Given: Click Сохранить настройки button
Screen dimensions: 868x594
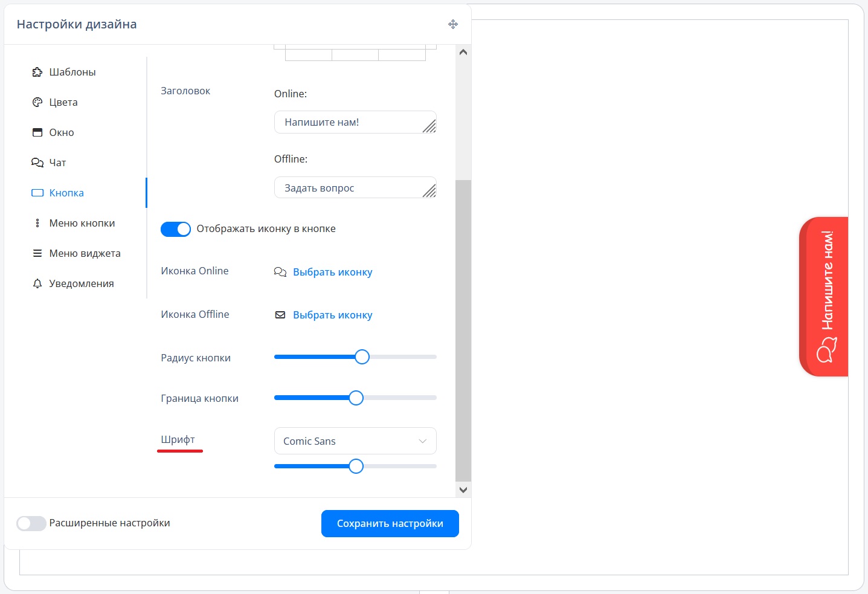Looking at the screenshot, I should pyautogui.click(x=390, y=523).
